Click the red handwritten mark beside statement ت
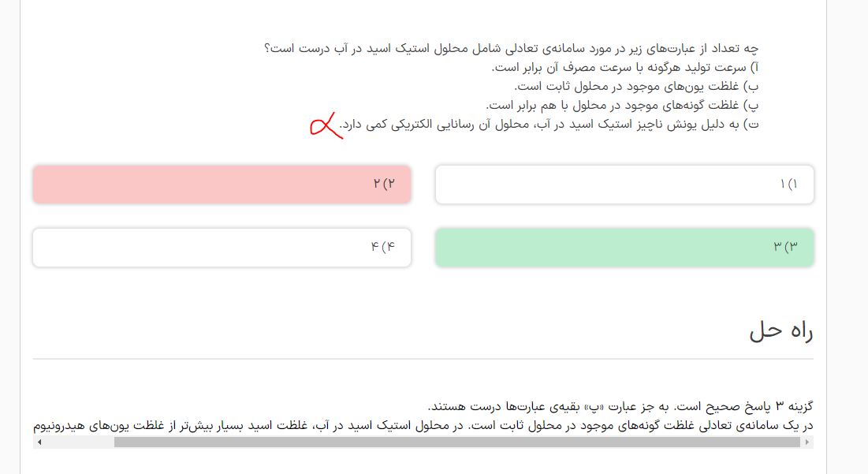Screen dimensions: 868x474 (324, 125)
